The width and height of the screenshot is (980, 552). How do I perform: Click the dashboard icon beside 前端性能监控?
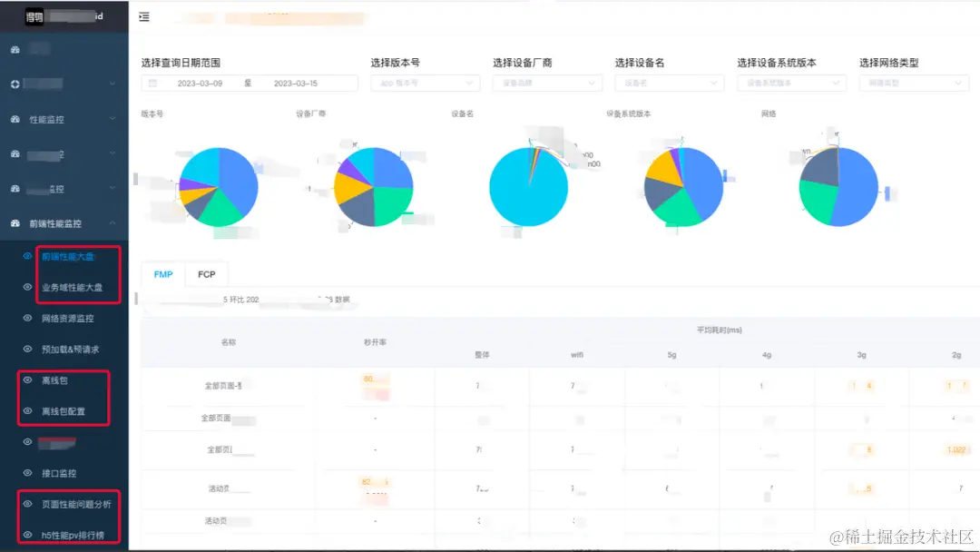(15, 223)
